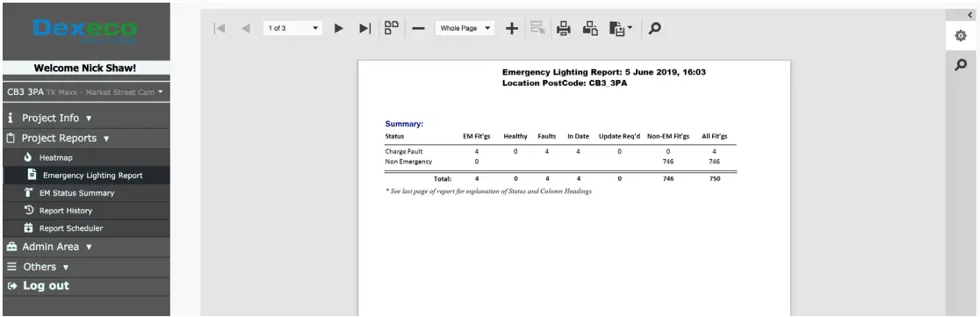
Task: Jump to the last report page
Action: [x=365, y=28]
